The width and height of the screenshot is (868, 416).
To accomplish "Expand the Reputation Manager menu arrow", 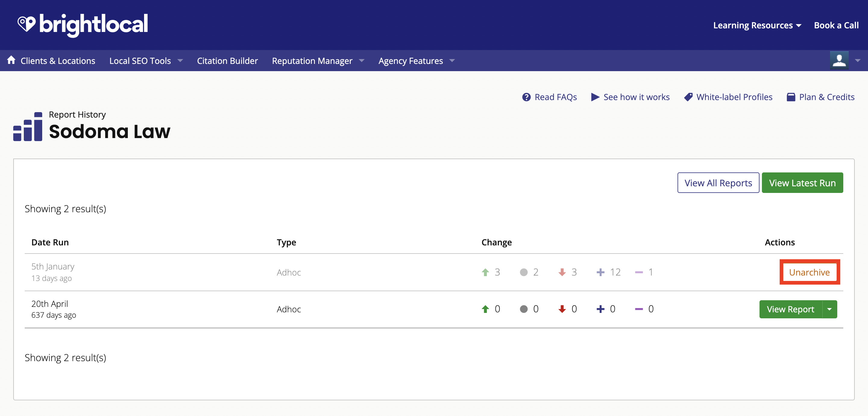I will [362, 61].
